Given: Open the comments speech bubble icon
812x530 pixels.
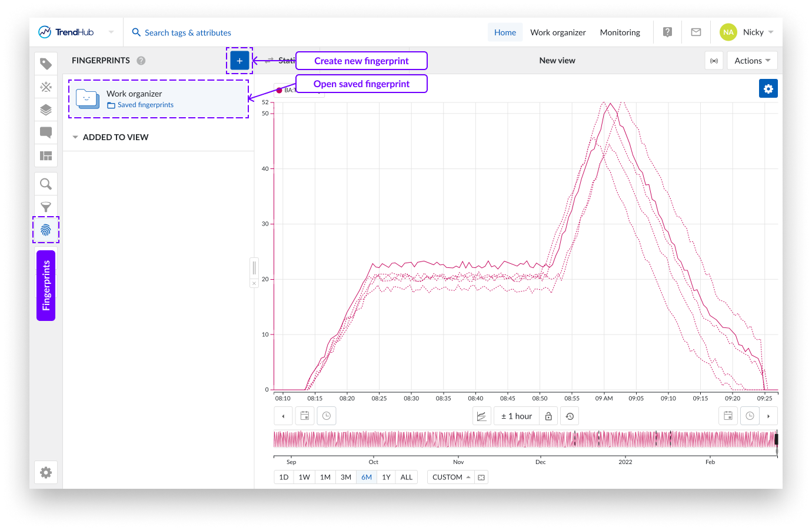Looking at the screenshot, I should 46,132.
